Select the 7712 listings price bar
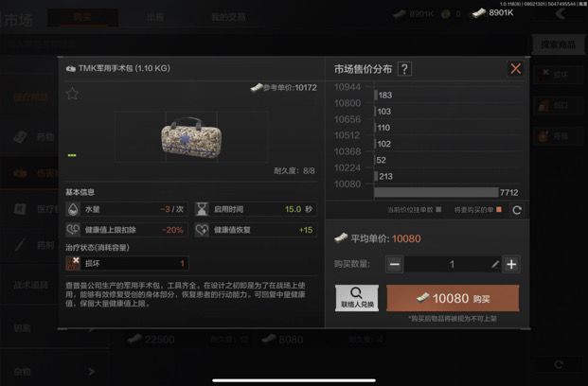Screen dimensions: 588x386 [437, 192]
